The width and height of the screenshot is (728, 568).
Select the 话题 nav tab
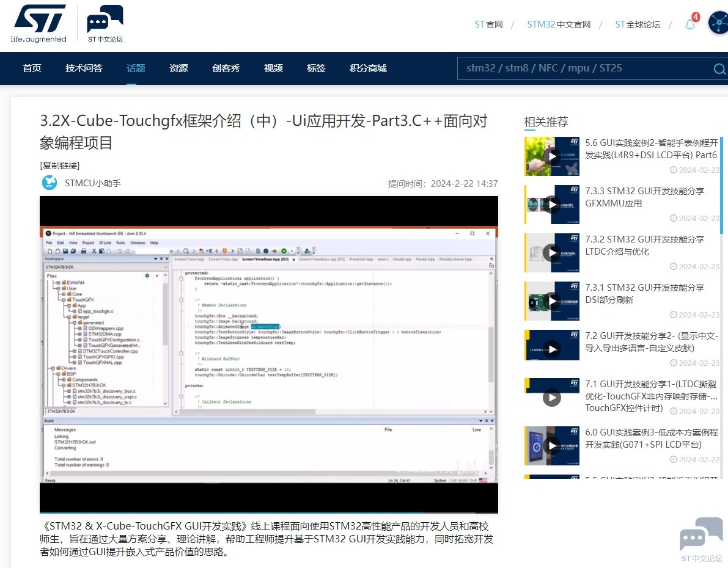[136, 68]
